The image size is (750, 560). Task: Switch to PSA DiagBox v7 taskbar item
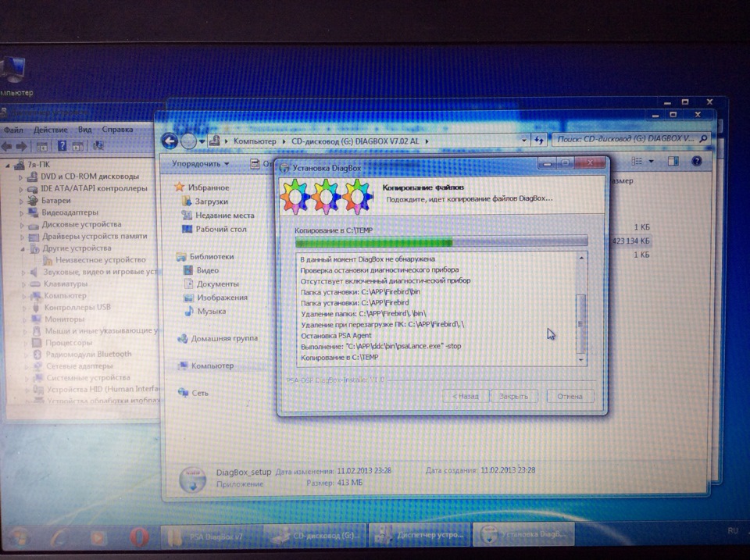point(210,536)
